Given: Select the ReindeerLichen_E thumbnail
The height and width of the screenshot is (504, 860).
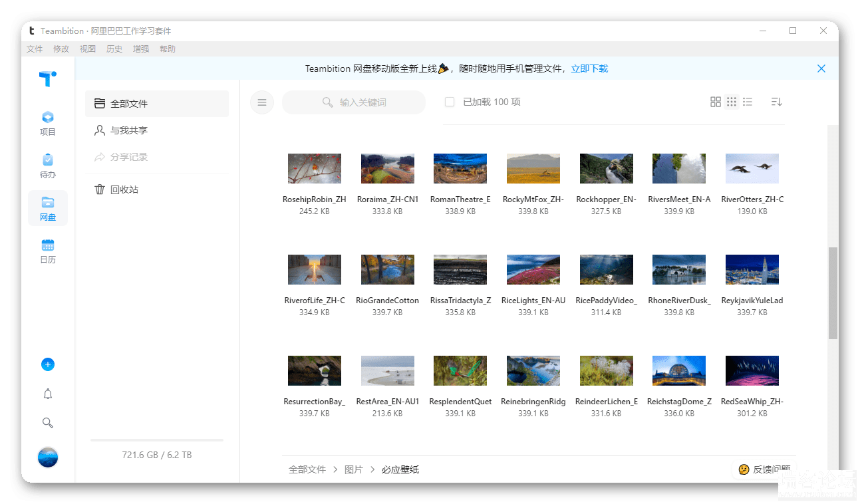Looking at the screenshot, I should pos(607,370).
